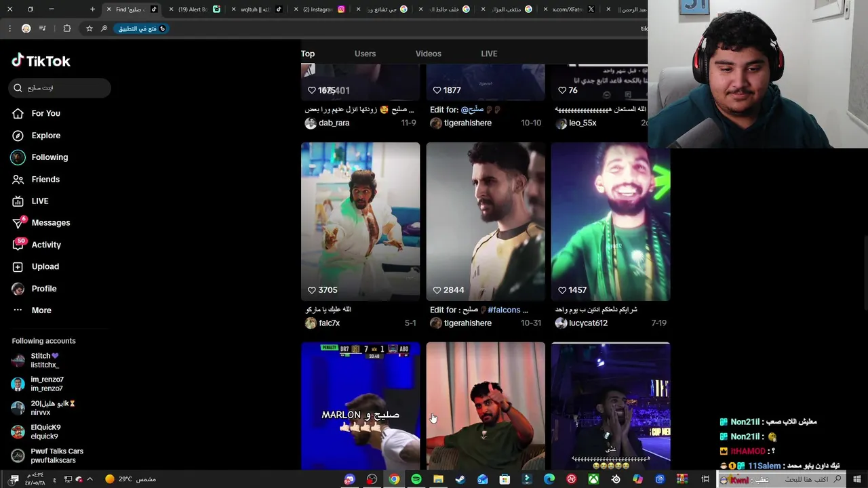This screenshot has height=488, width=868.
Task: Open the video with 1877 likes
Action: point(486,82)
